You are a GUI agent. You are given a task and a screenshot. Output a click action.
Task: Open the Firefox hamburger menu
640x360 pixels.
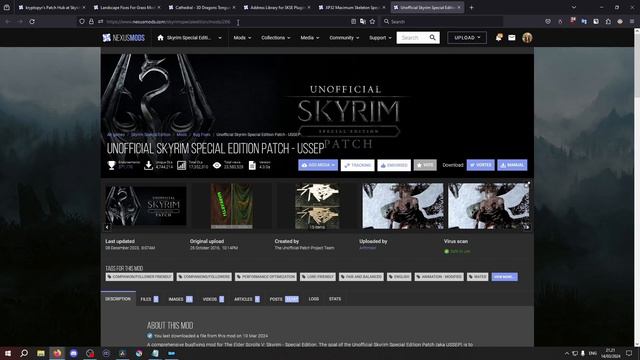tap(632, 21)
